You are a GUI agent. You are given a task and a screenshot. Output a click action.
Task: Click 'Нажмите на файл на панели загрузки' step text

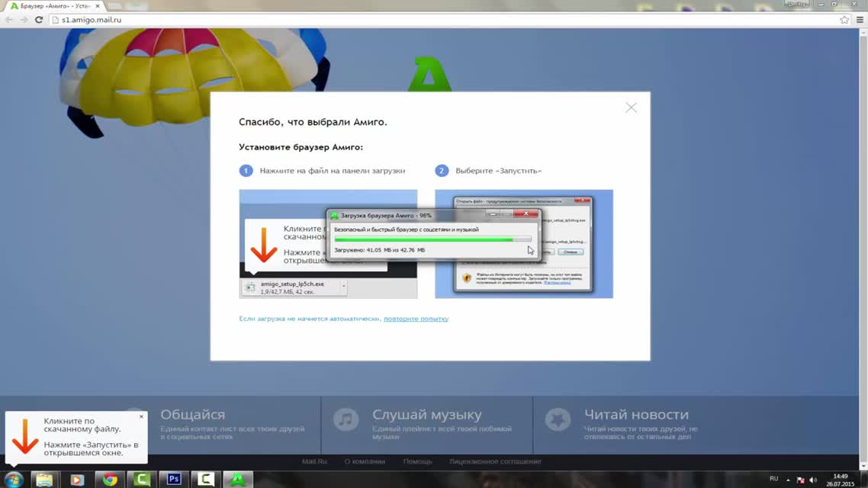(332, 171)
